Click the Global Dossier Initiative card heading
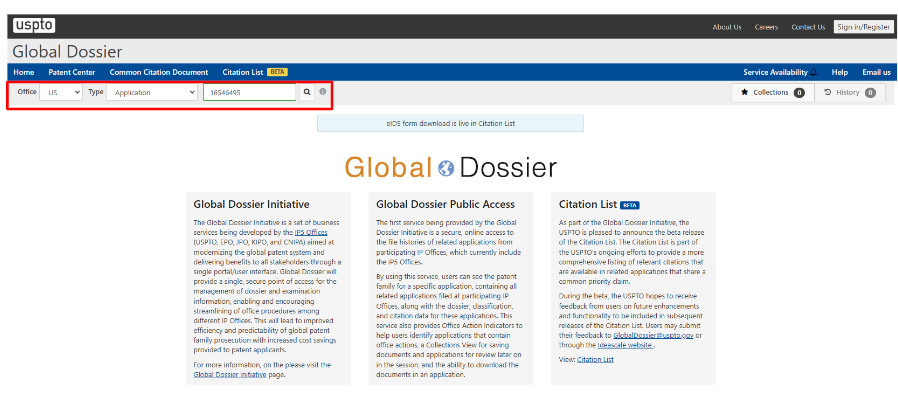The height and width of the screenshot is (407, 898). 251,204
